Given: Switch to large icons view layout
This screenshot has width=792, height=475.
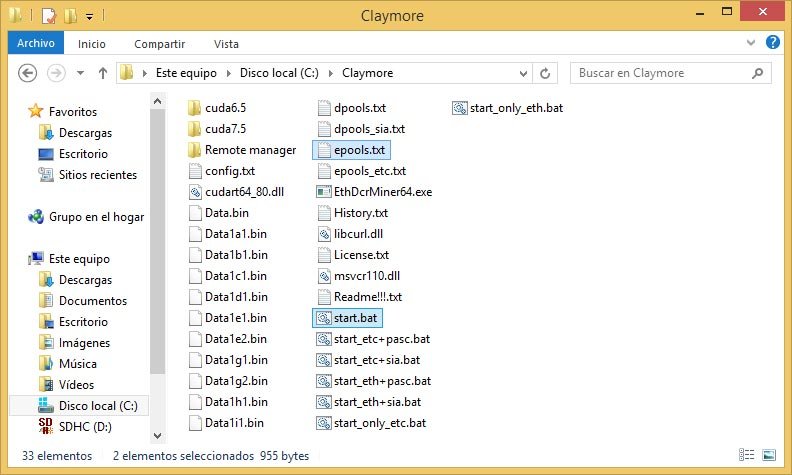Looking at the screenshot, I should coord(769,455).
